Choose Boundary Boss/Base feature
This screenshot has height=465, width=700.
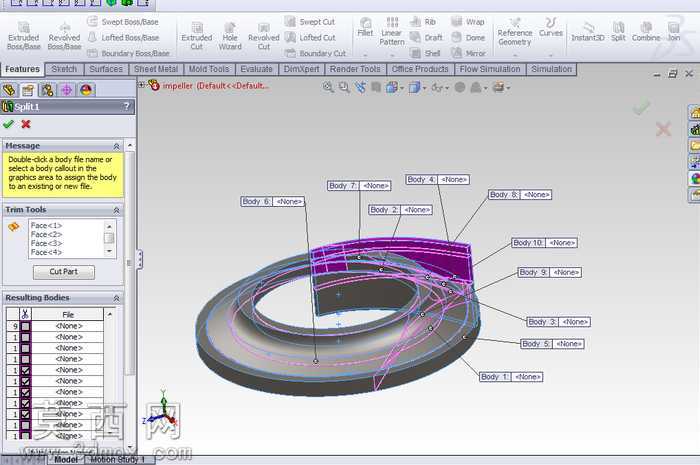tap(129, 53)
